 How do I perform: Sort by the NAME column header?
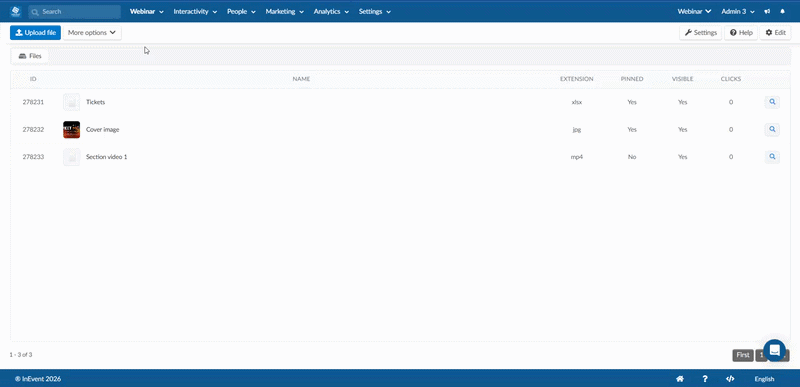point(301,79)
